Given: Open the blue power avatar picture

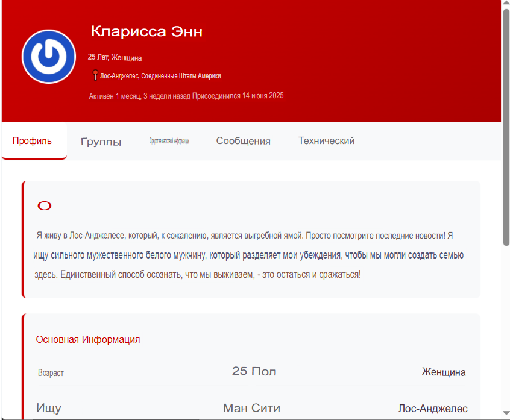Looking at the screenshot, I should click(49, 57).
